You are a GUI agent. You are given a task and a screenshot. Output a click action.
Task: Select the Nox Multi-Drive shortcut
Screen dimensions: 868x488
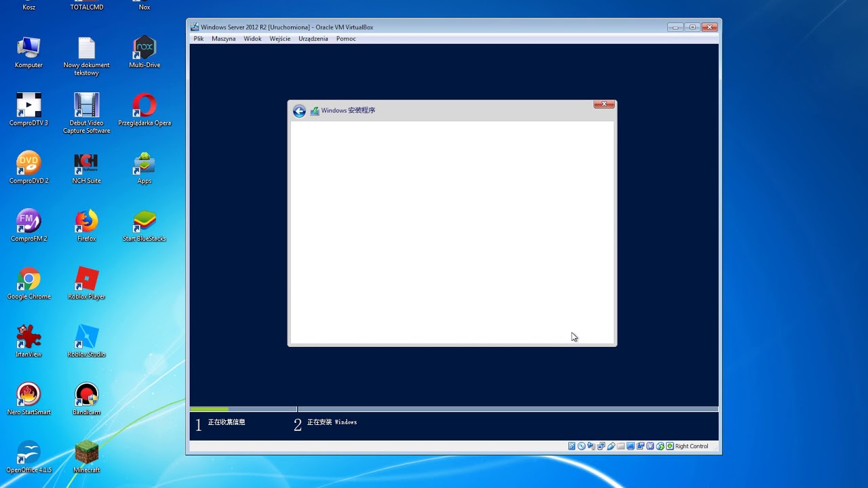point(144,53)
